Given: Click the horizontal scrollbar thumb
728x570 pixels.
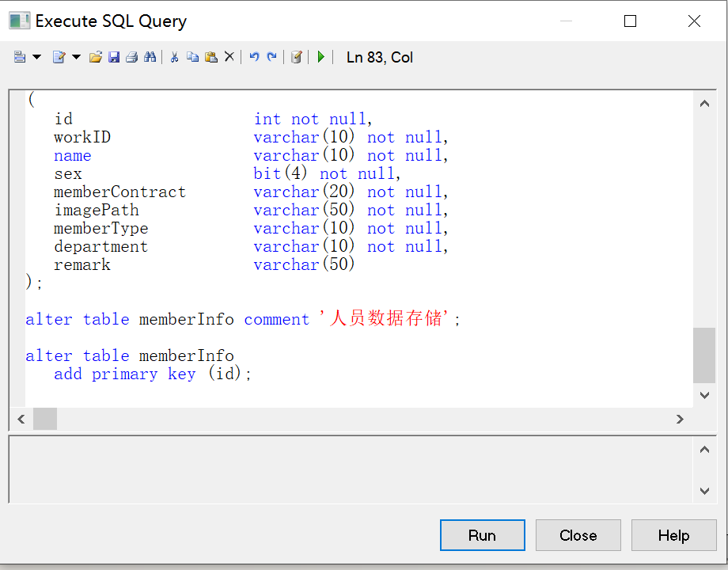Looking at the screenshot, I should (45, 419).
